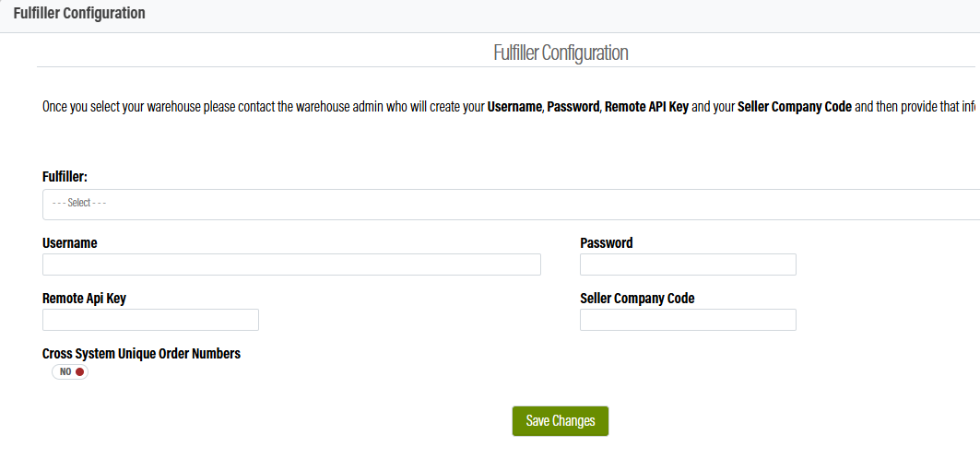This screenshot has height=470, width=980.
Task: Click bold 'Remote API Key' in instruction text
Action: point(647,106)
